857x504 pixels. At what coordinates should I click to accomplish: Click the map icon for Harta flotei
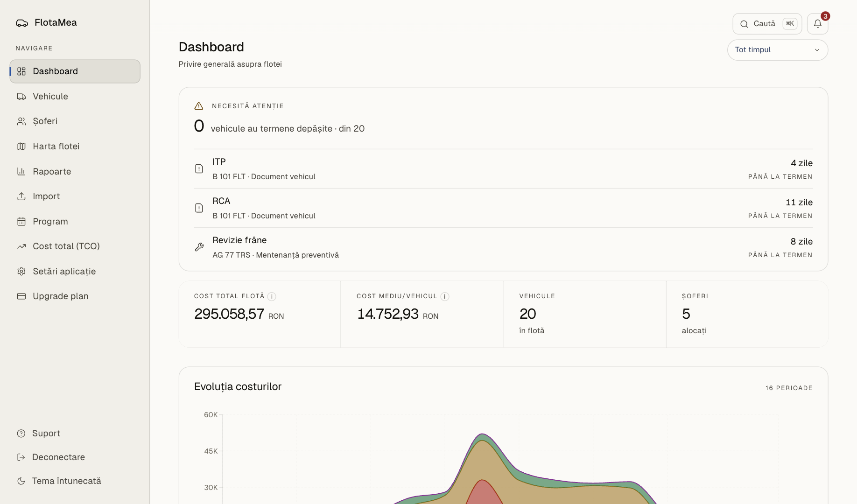[21, 147]
